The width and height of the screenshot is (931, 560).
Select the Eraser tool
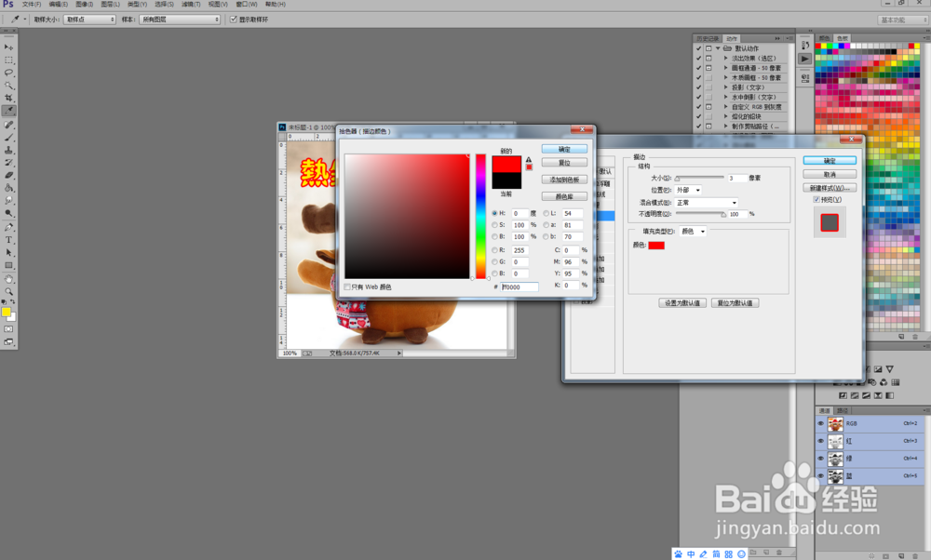pyautogui.click(x=9, y=175)
